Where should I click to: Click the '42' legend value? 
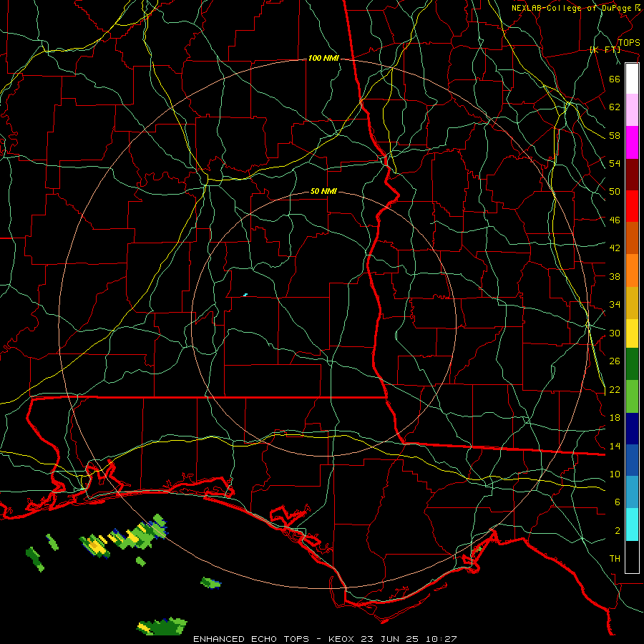pos(615,248)
